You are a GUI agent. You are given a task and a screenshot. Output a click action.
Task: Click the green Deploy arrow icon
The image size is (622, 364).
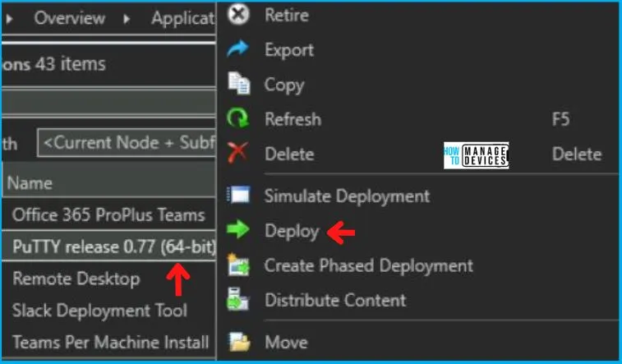coord(238,229)
